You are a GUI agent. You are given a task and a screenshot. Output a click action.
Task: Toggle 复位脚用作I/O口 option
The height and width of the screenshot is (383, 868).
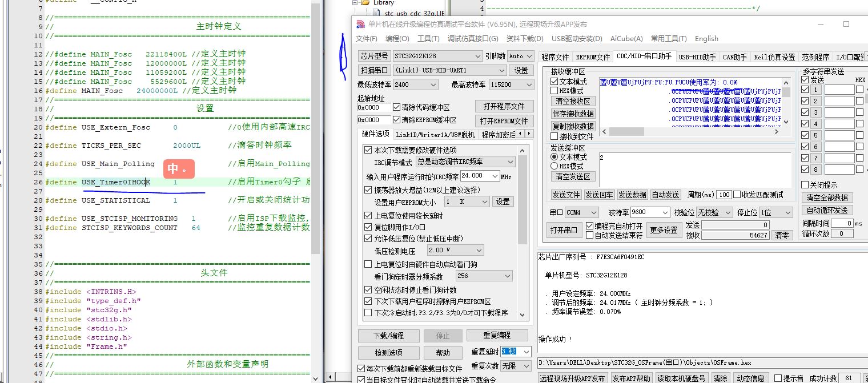click(368, 227)
